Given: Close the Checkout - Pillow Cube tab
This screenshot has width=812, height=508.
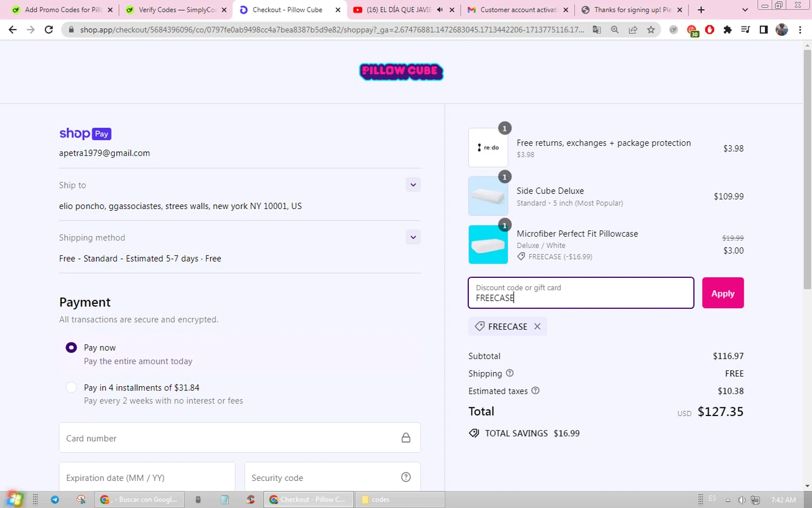Looking at the screenshot, I should tap(338, 10).
